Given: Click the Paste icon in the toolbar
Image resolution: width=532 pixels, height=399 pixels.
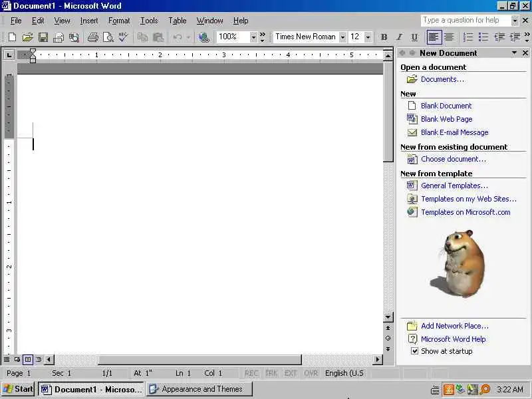Looking at the screenshot, I should (x=158, y=37).
